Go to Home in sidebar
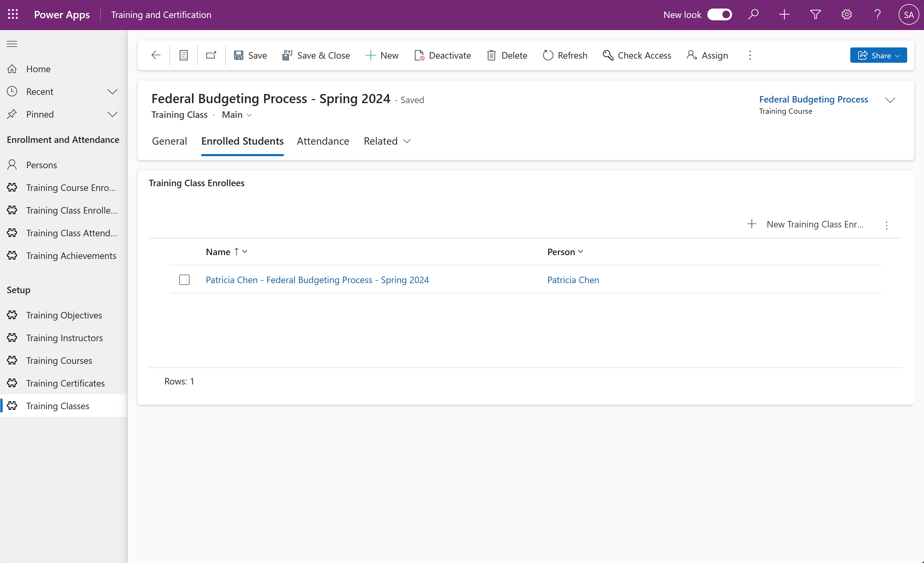Screen dimensions: 924x563 click(x=63, y=69)
